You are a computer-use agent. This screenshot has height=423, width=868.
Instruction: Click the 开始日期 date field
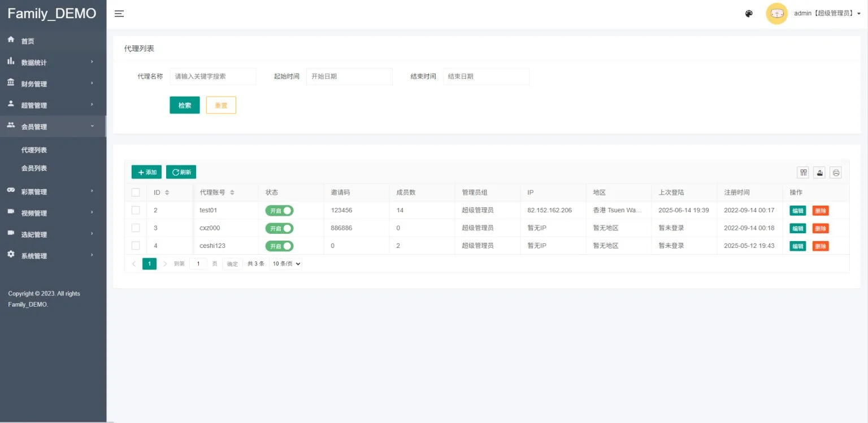pyautogui.click(x=349, y=76)
